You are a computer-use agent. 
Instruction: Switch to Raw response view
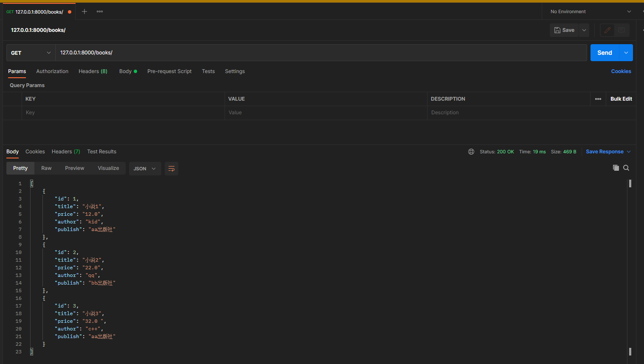pyautogui.click(x=46, y=168)
